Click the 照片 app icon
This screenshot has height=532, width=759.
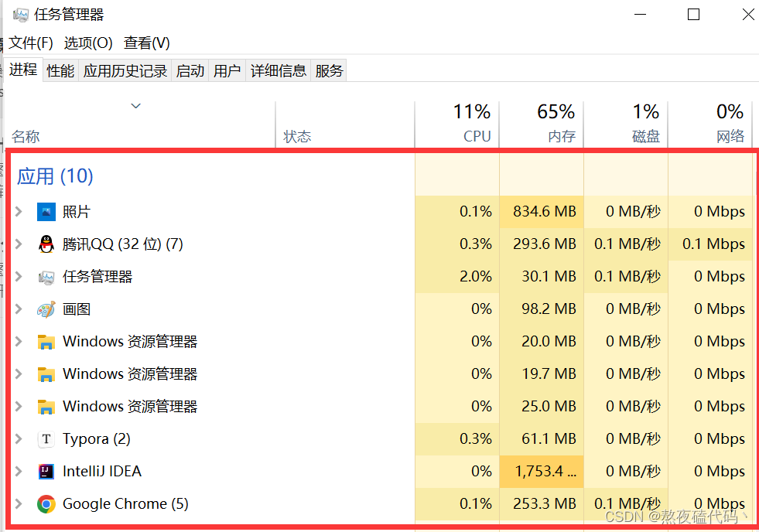pyautogui.click(x=46, y=212)
